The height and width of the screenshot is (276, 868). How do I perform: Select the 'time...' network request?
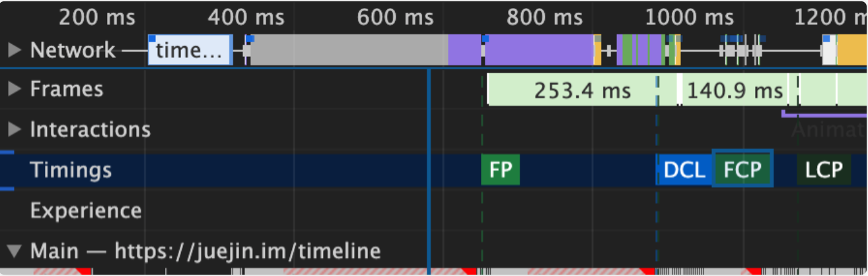tap(190, 50)
